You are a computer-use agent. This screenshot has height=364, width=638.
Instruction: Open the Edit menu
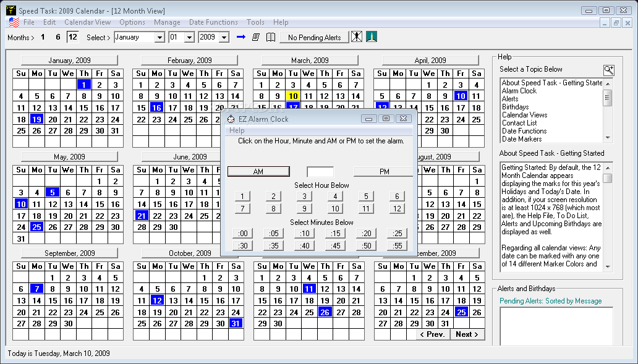click(49, 22)
